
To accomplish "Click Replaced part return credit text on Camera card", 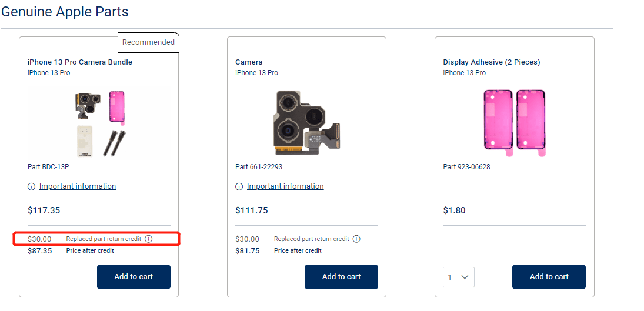I will click(311, 239).
